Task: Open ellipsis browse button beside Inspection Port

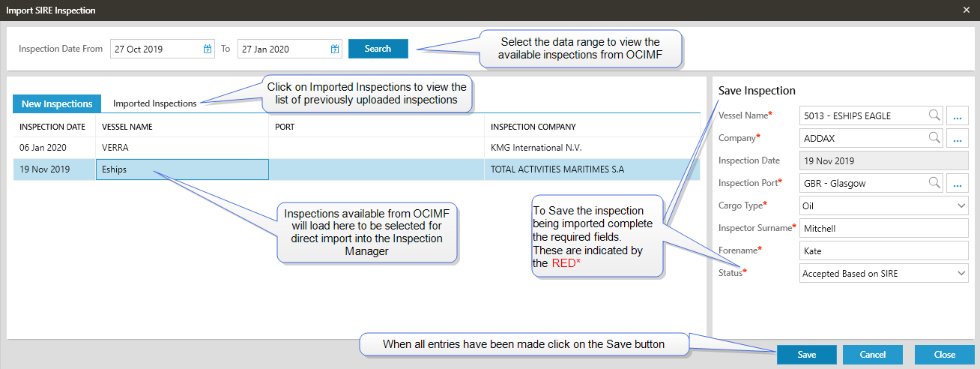Action: [x=958, y=183]
